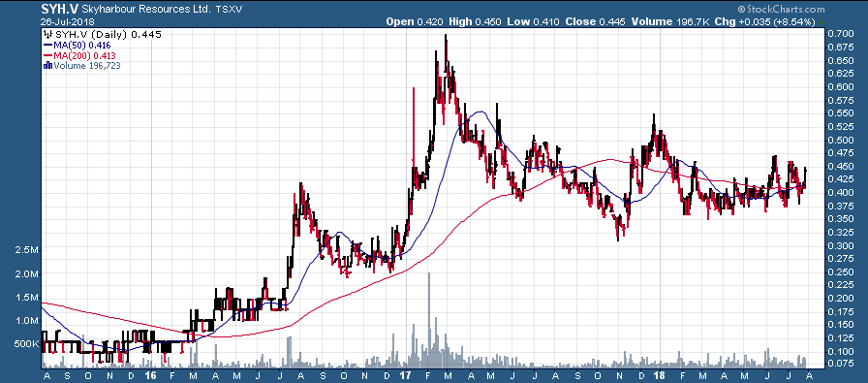Viewport: 868px width, 383px height.
Task: Open the ©StockCharts.com link
Action: click(x=781, y=9)
